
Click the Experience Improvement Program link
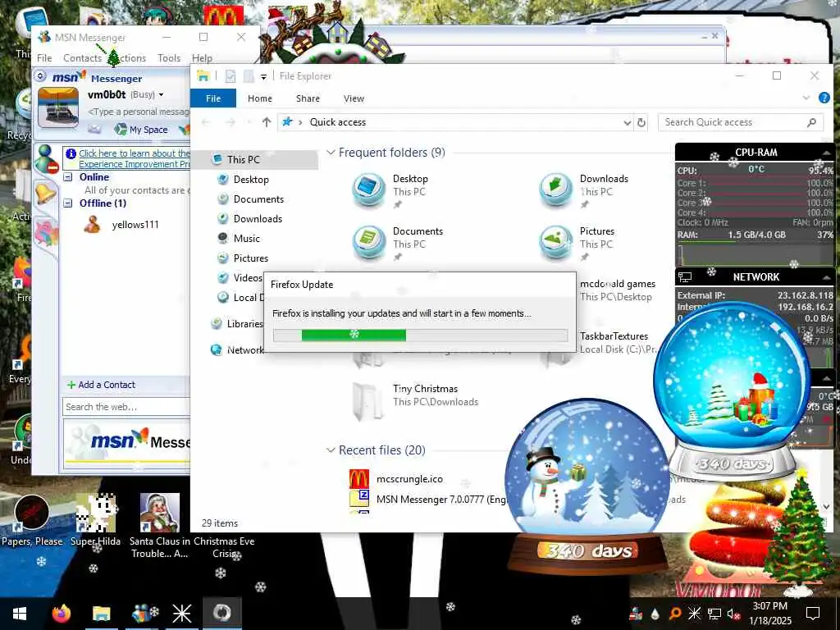pyautogui.click(x=135, y=158)
